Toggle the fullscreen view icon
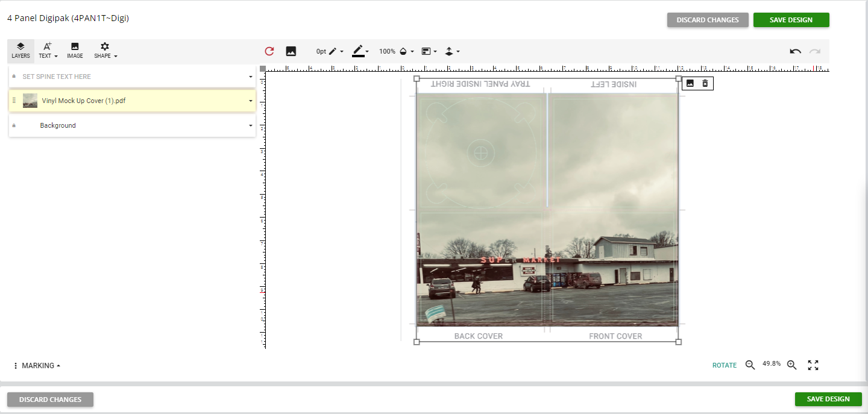The width and height of the screenshot is (868, 414). pyautogui.click(x=813, y=365)
